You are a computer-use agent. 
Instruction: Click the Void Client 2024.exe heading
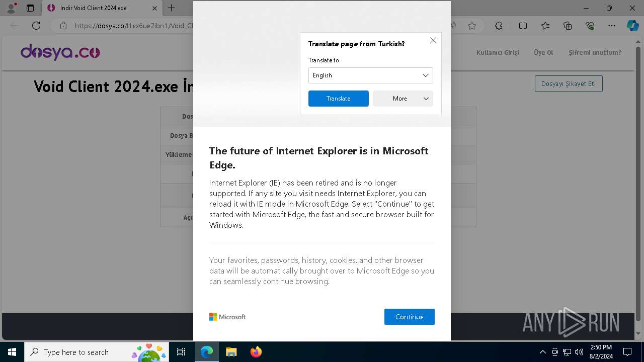point(113,86)
